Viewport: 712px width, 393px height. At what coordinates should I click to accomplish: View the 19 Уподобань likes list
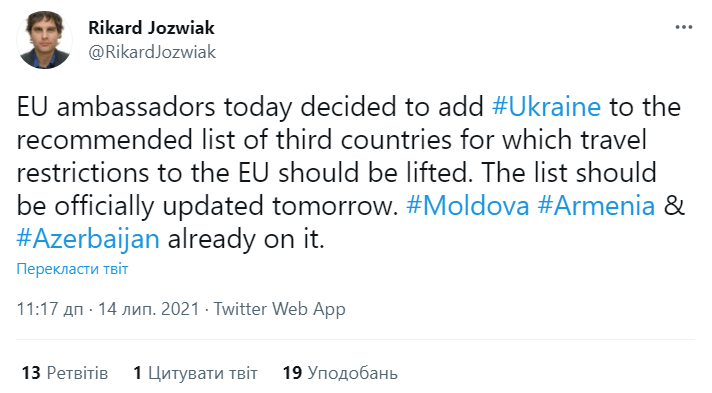(340, 373)
